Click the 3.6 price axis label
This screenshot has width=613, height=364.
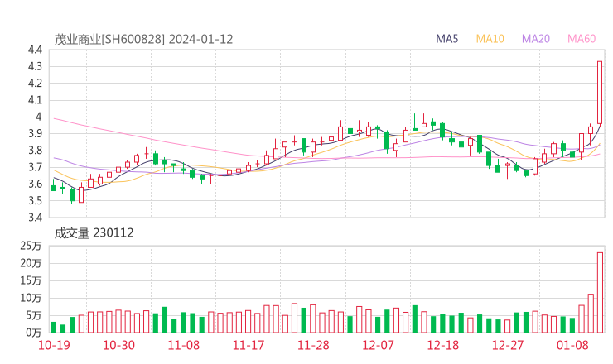click(x=35, y=184)
